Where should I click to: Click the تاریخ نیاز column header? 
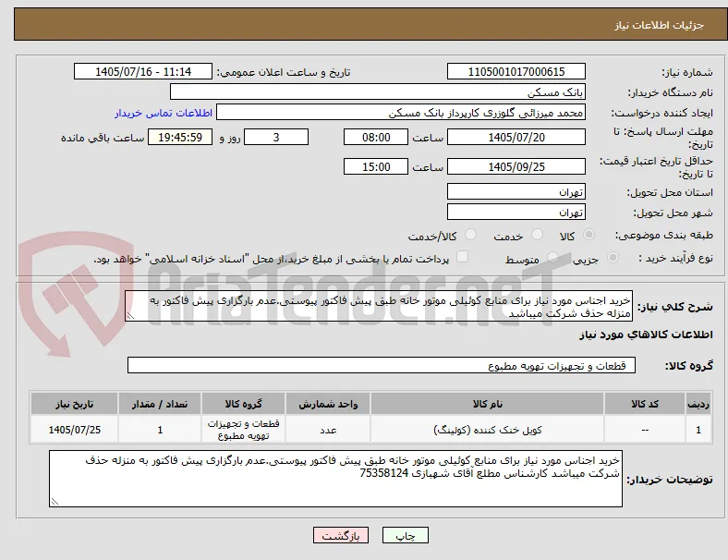tap(74, 404)
